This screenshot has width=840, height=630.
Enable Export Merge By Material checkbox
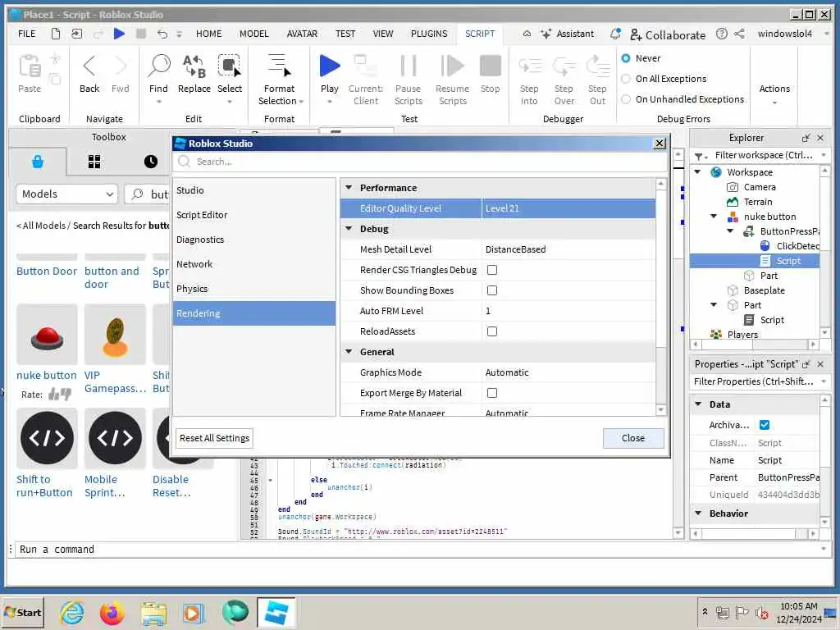492,393
